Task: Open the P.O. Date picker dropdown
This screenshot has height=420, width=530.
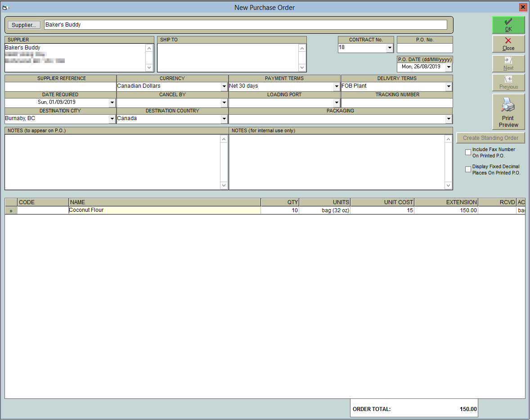Action: click(x=449, y=67)
